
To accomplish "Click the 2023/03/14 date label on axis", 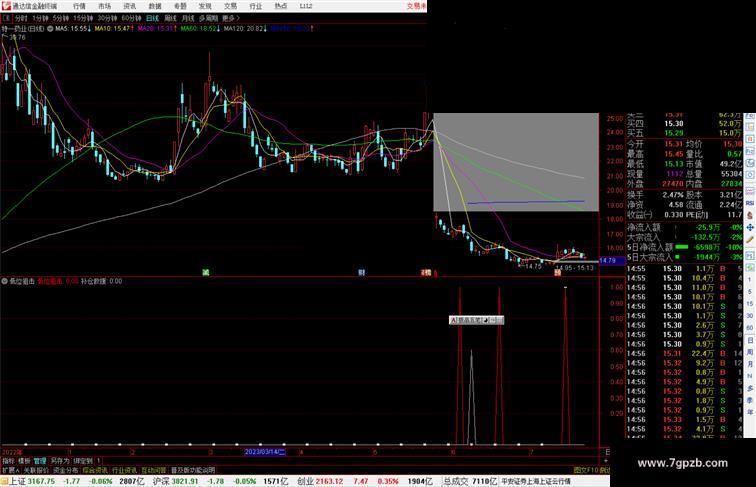I will (265, 452).
